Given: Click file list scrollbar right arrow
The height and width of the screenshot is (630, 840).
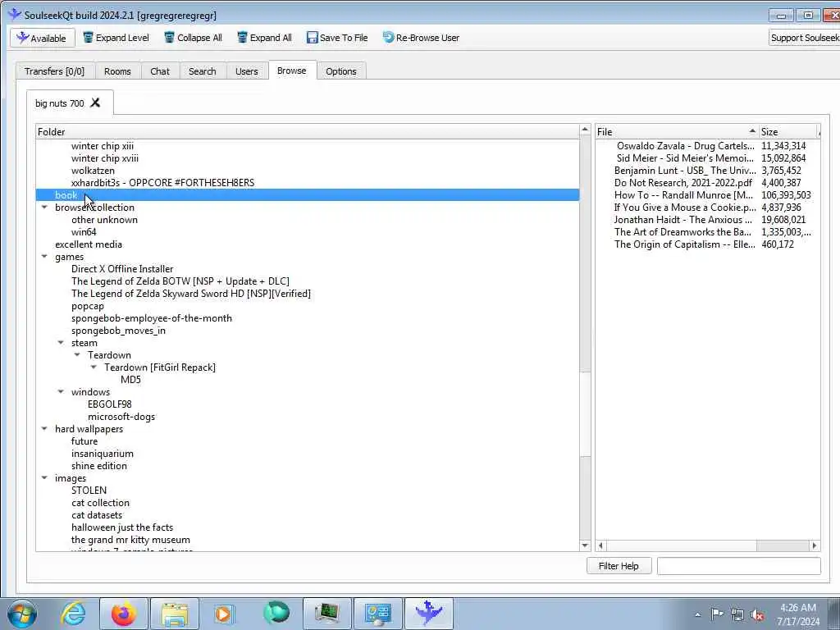Looking at the screenshot, I should 815,546.
